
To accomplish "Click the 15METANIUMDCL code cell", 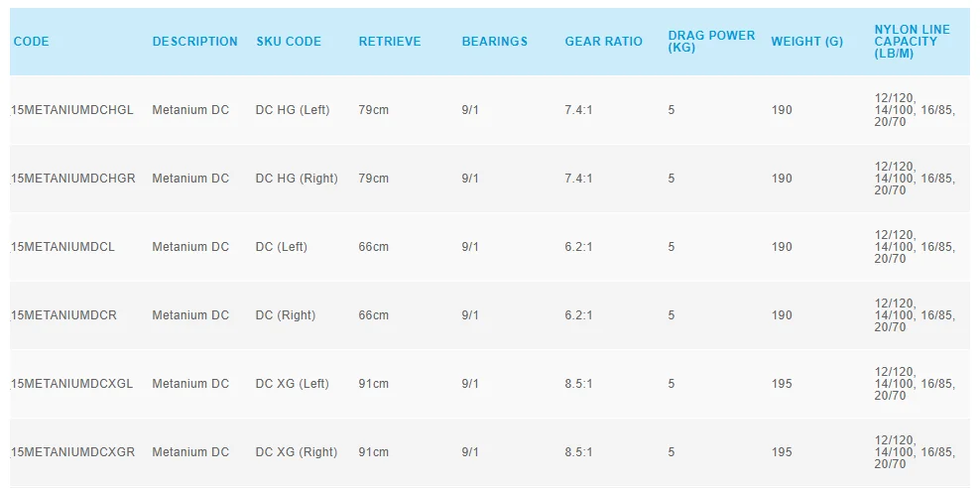I will pos(63,247).
